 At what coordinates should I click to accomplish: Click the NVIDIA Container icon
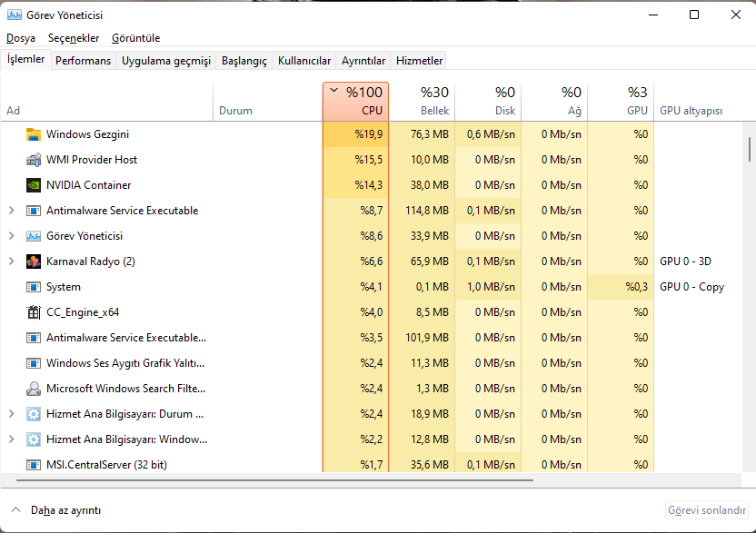click(34, 185)
